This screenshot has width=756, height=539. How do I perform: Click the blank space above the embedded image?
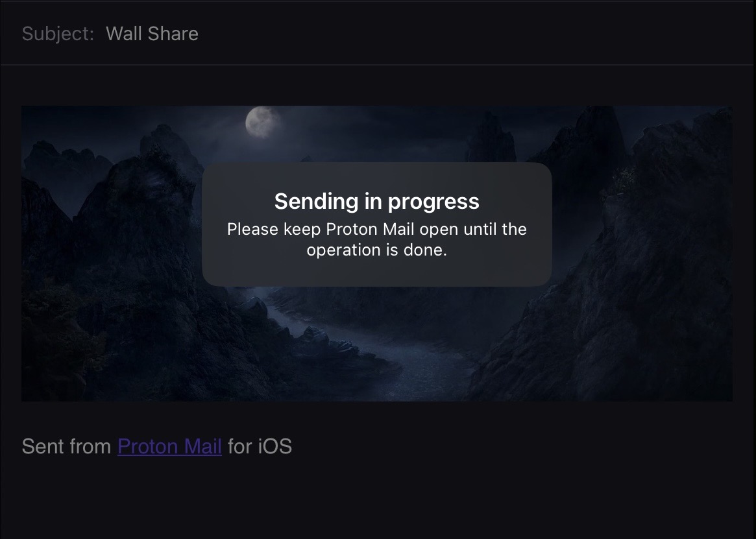pyautogui.click(x=378, y=86)
